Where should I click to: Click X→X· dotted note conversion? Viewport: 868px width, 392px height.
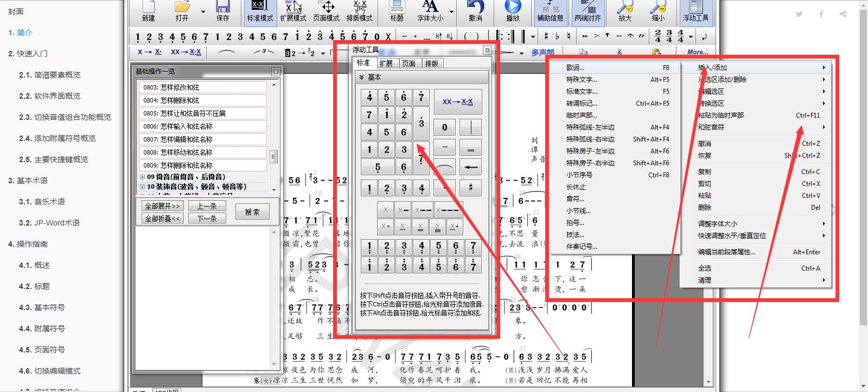[149, 52]
